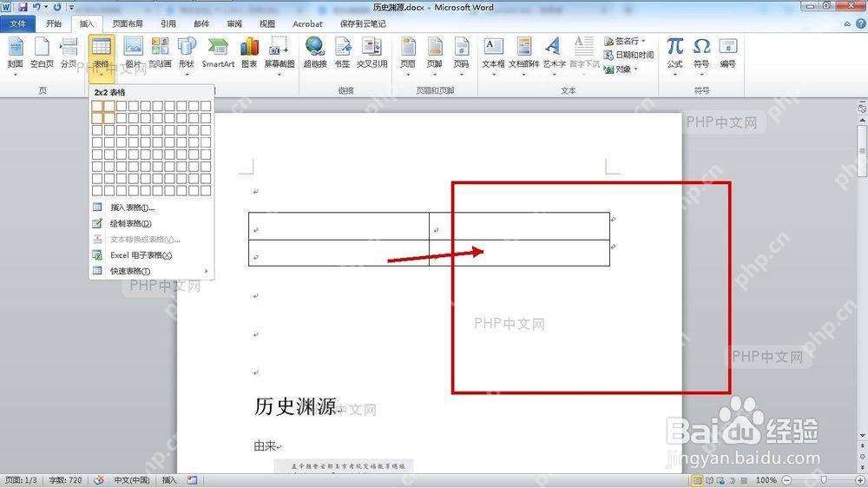Screen dimensions: 868x488
Task: Open Quick Parts (文档部件)
Action: click(523, 55)
